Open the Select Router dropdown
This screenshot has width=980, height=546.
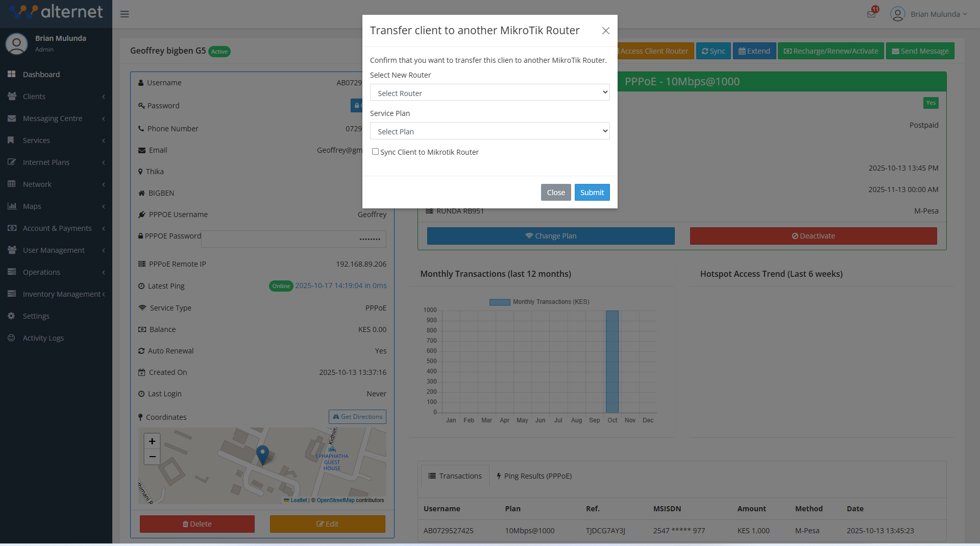pyautogui.click(x=489, y=93)
